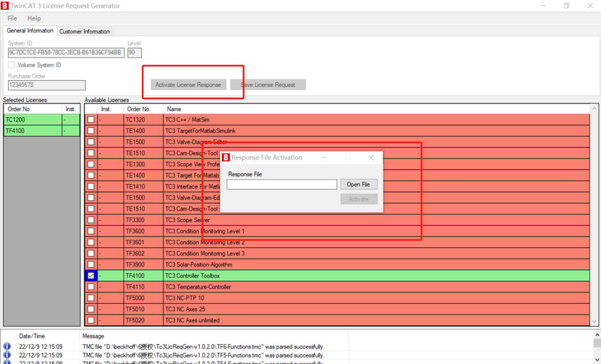Check the TF4110 Temperature-Controller license
The width and height of the screenshot is (601, 364).
(91, 287)
